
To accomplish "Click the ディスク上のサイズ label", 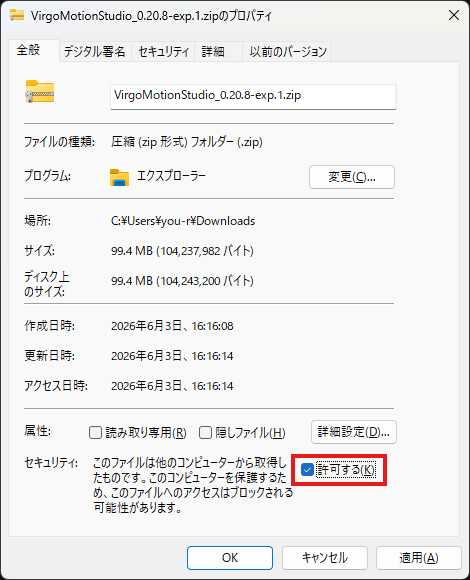I will pos(46,284).
